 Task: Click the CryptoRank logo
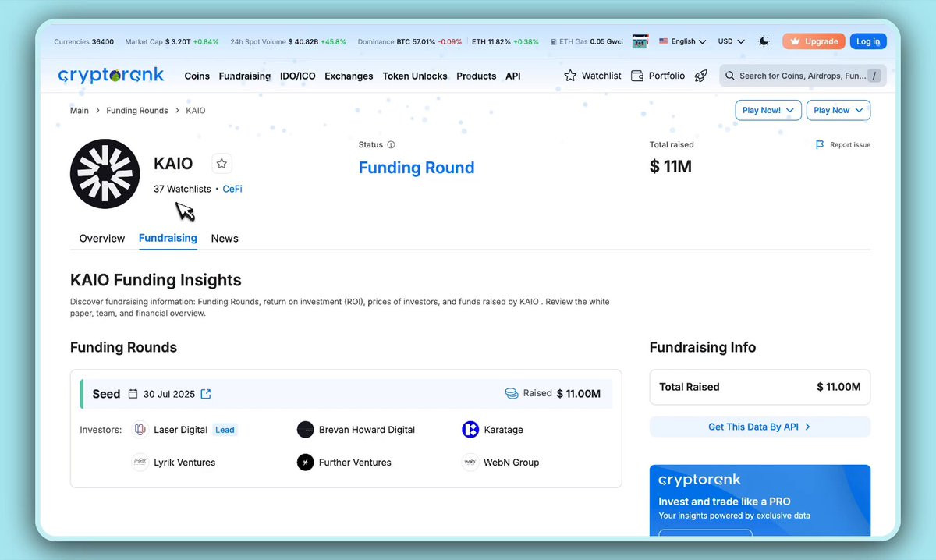[x=111, y=75]
